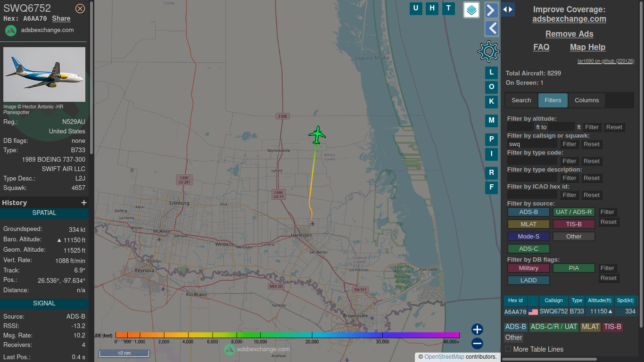
Task: Open settings gear icon
Action: click(x=488, y=51)
